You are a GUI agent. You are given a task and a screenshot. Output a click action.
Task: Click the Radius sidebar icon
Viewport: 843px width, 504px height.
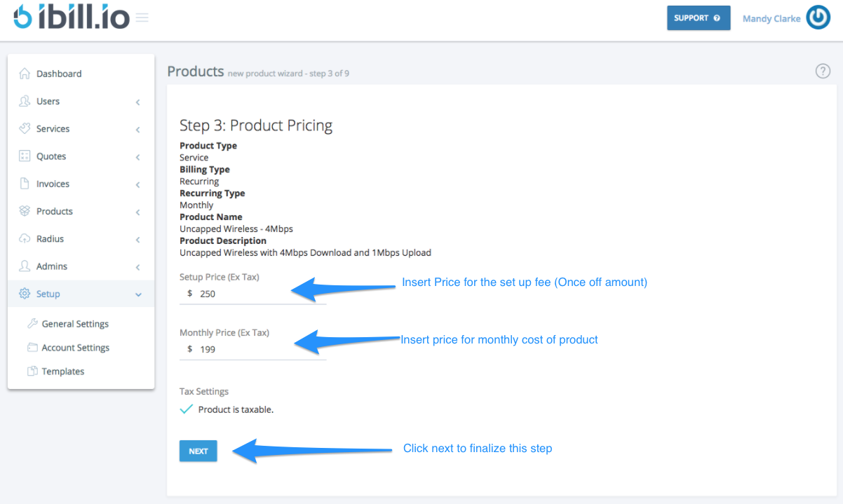point(25,238)
